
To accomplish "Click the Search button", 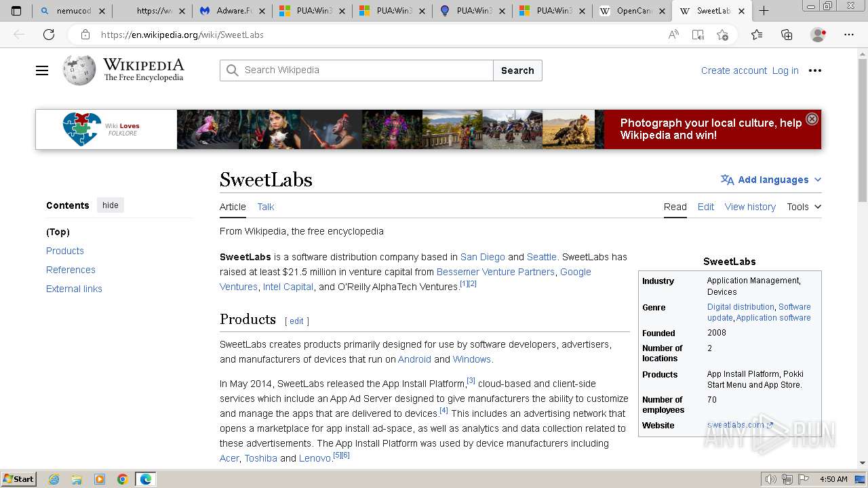I will click(x=517, y=70).
